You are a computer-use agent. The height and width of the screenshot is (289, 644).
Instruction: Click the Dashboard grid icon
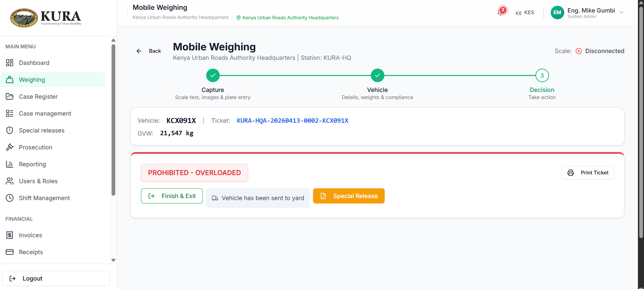point(9,63)
